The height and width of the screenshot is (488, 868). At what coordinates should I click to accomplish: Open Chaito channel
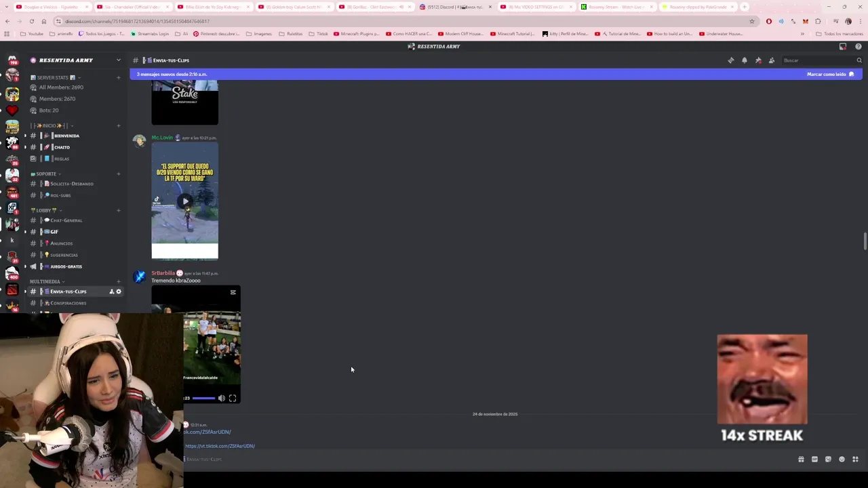(75, 147)
